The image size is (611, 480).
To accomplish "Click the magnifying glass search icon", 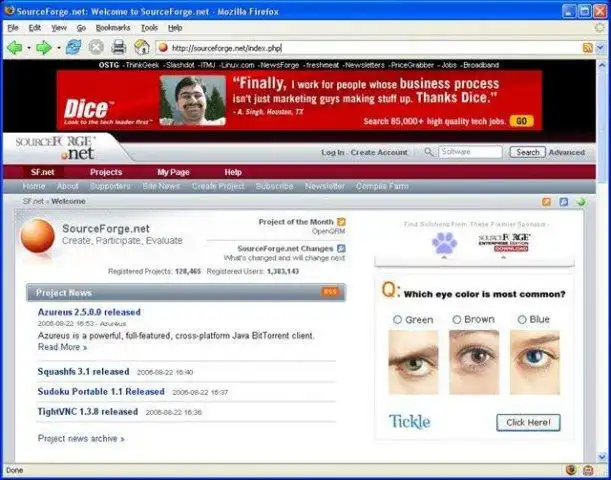I will pos(429,152).
